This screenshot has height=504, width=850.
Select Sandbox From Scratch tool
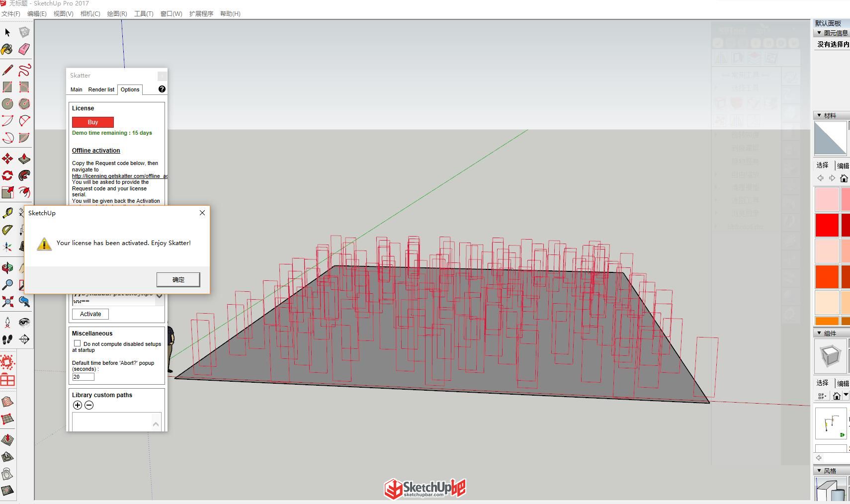point(7,419)
